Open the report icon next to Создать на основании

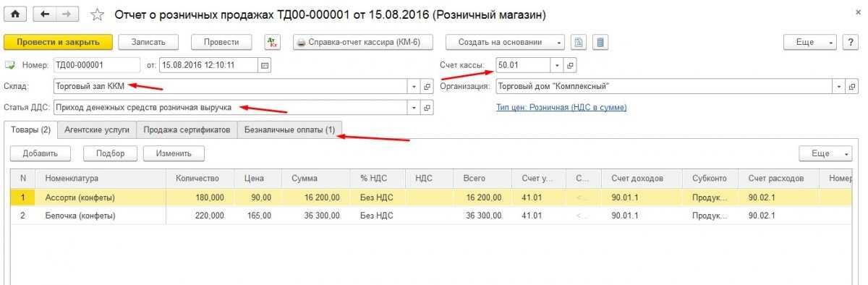tap(579, 42)
